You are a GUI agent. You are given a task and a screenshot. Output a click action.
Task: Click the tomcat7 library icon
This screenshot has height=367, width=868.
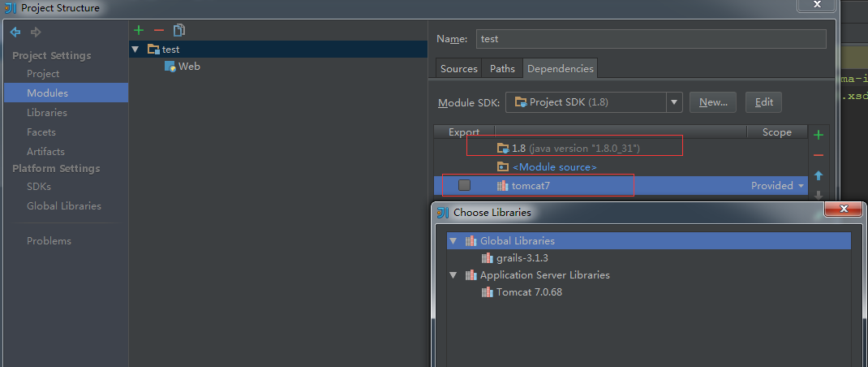click(x=502, y=186)
